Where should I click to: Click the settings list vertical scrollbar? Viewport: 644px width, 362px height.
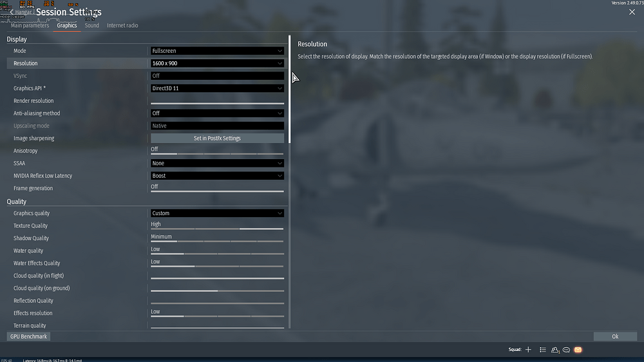coord(290,89)
